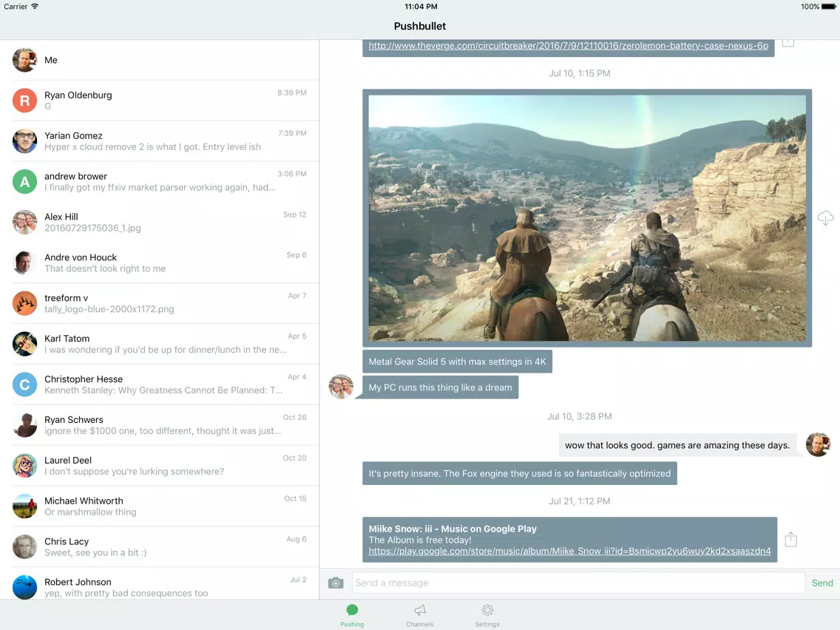Image resolution: width=840 pixels, height=630 pixels.
Task: Open the play.google.com Miike Snow link
Action: point(569,551)
